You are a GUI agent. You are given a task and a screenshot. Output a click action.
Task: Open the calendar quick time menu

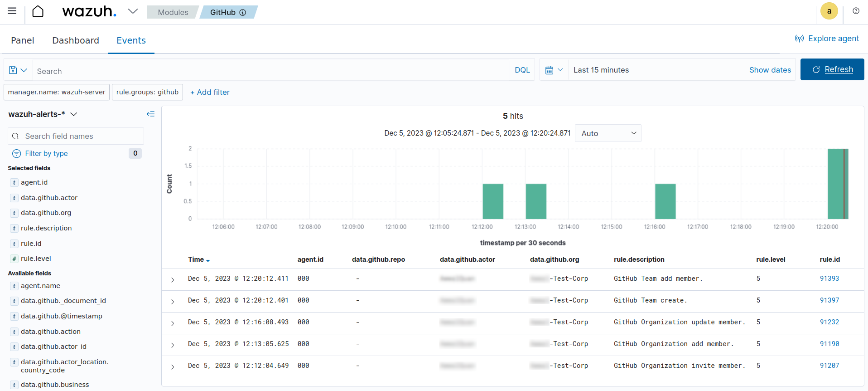[x=554, y=70]
